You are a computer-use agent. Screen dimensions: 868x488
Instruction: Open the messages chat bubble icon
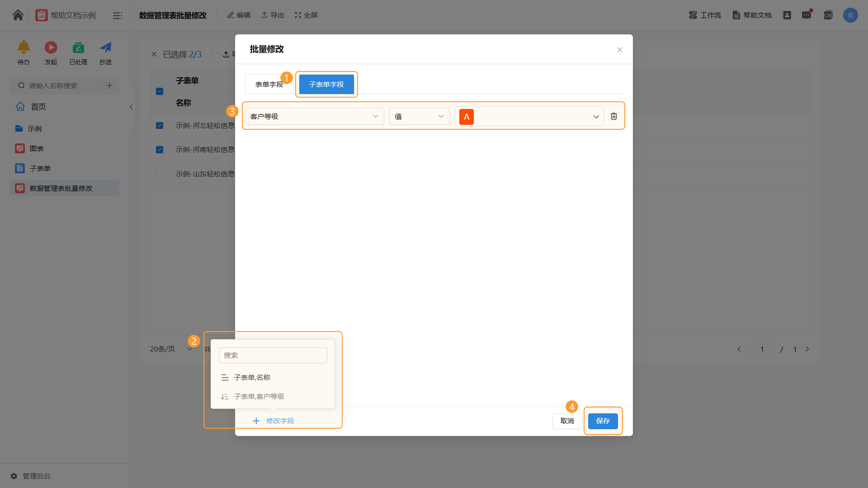[x=806, y=15]
